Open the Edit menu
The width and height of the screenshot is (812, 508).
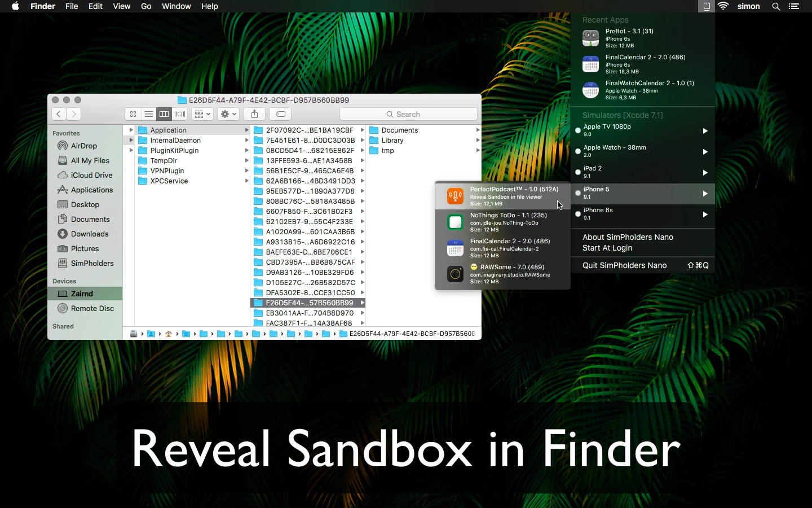tap(95, 6)
